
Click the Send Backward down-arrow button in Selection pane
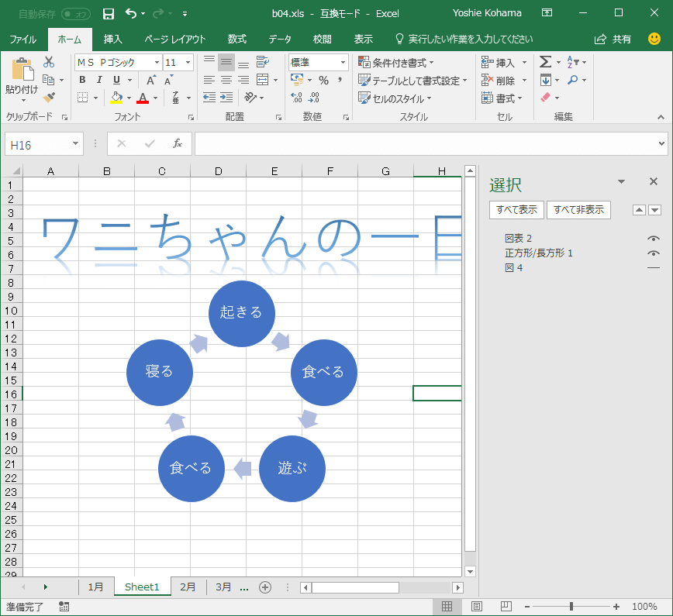pos(654,210)
